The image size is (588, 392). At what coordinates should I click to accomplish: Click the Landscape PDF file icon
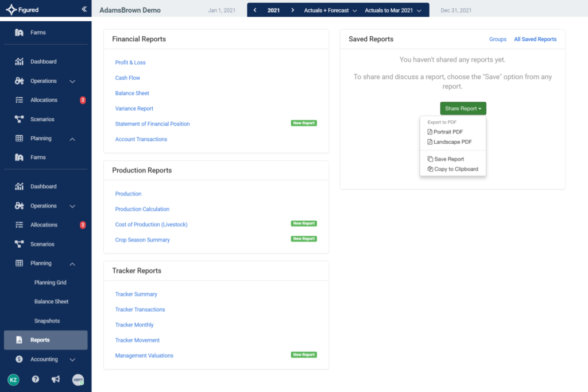coord(430,142)
